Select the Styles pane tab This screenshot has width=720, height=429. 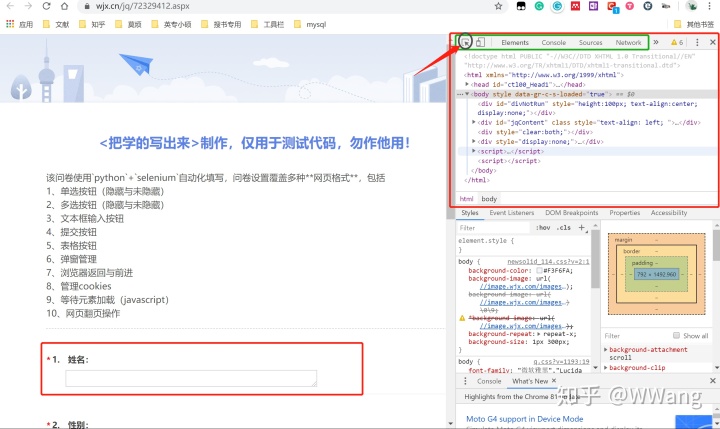(470, 213)
